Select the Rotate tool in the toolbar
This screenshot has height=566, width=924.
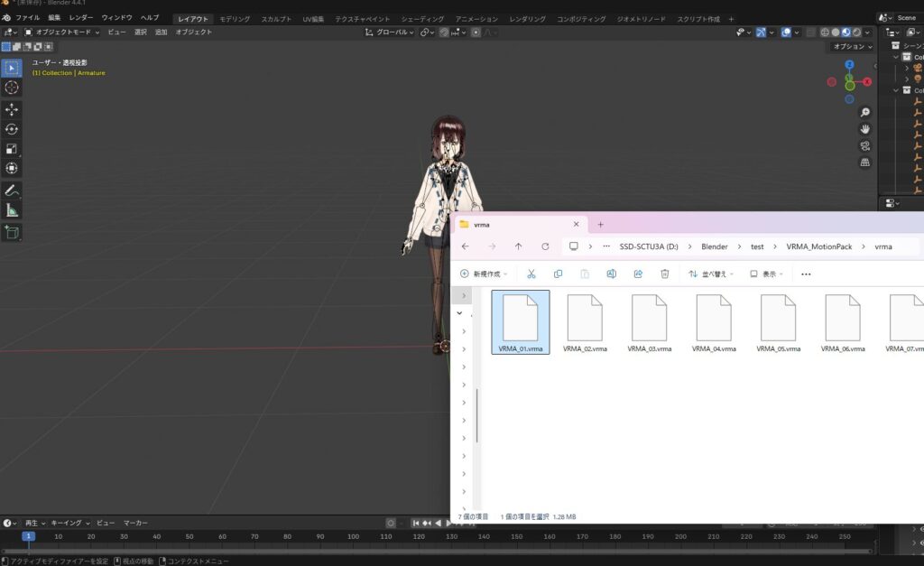point(12,129)
